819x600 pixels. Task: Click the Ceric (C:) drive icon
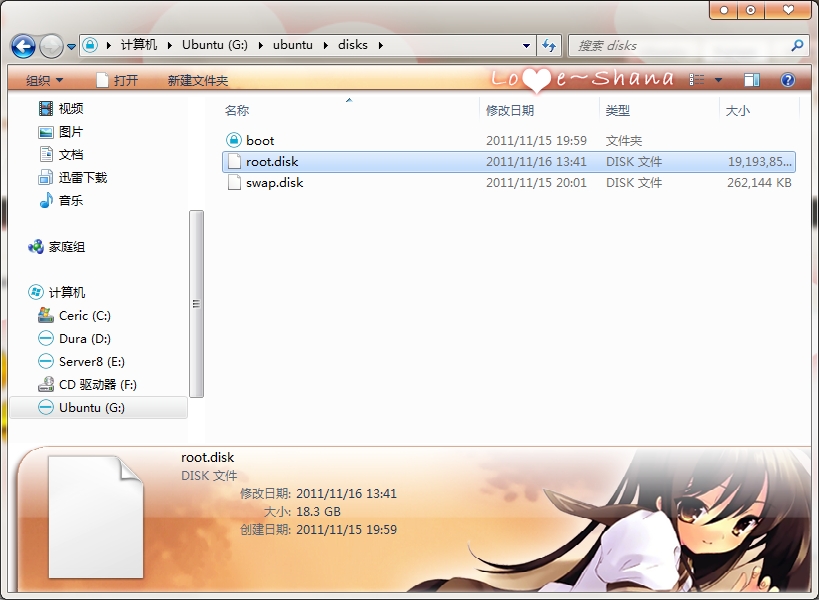click(x=46, y=315)
